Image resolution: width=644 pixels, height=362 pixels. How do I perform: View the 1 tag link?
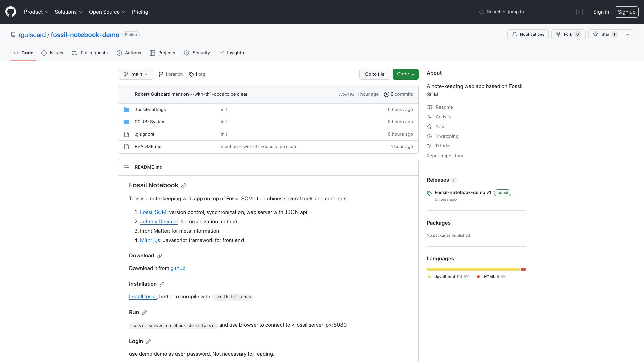pos(197,74)
